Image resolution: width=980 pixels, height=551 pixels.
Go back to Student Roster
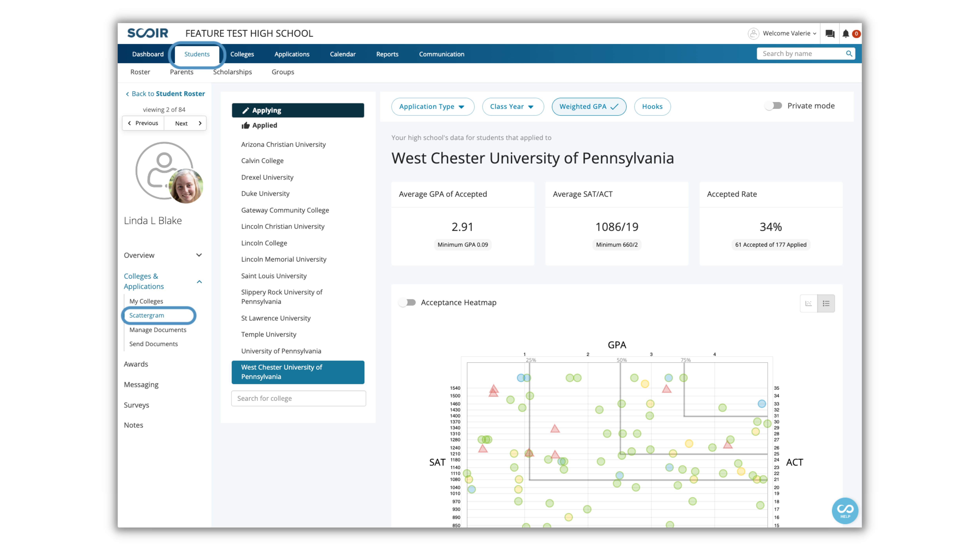coord(165,94)
